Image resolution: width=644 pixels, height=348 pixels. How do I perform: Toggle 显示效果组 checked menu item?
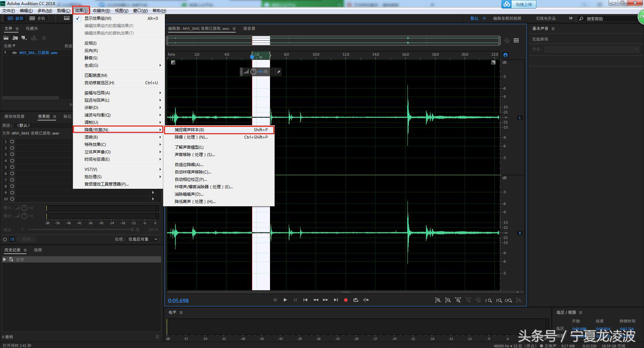[98, 18]
